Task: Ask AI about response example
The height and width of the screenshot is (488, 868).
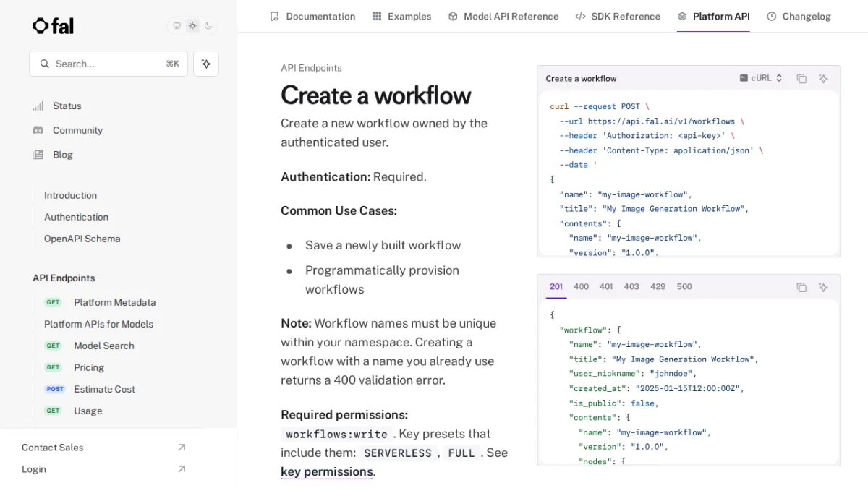Action: pyautogui.click(x=823, y=287)
